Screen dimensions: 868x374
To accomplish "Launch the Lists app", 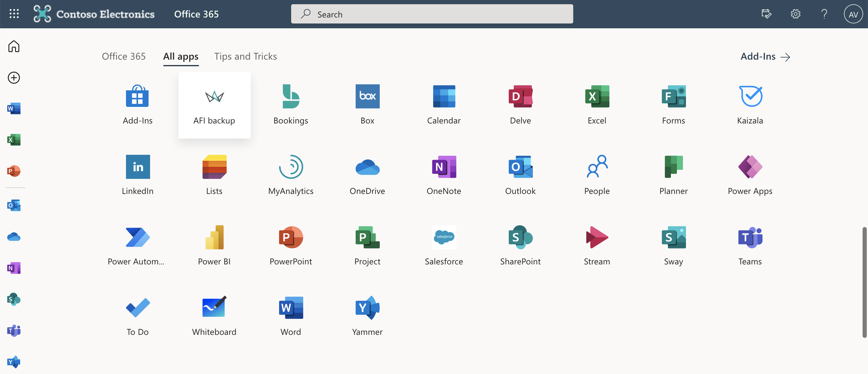I will pos(214,175).
